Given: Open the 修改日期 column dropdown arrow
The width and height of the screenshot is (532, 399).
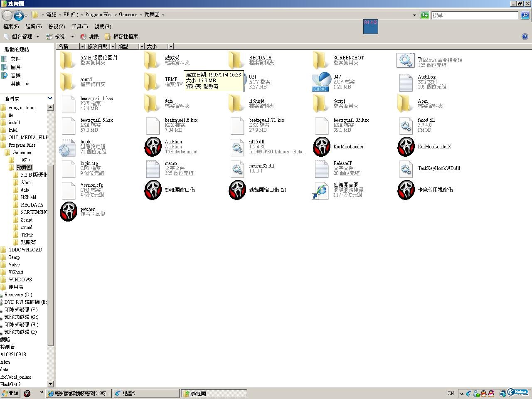Looking at the screenshot, I should (113, 47).
